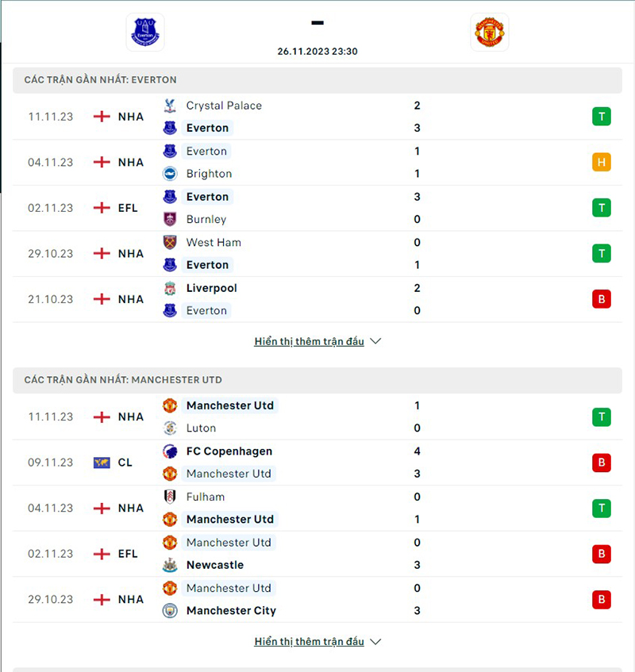The image size is (635, 672).
Task: Expand more Manchester Utd matches via Hiển thị thêm trận đấu
Action: 317,641
